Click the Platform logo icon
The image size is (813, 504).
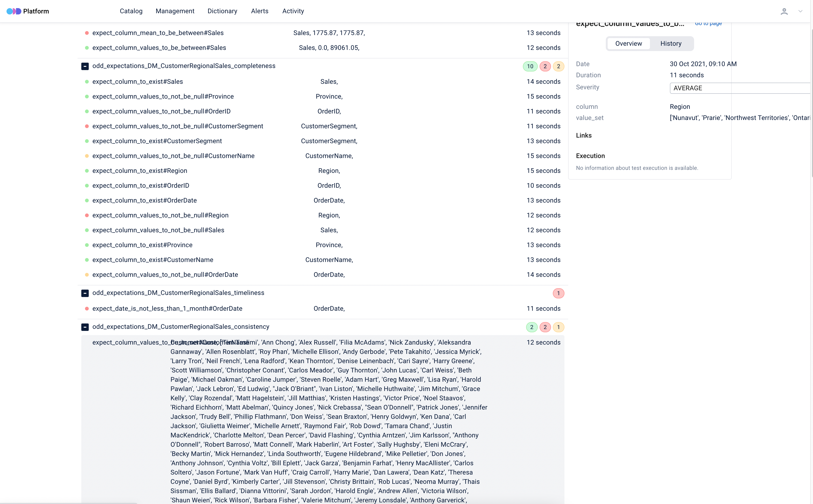click(14, 11)
